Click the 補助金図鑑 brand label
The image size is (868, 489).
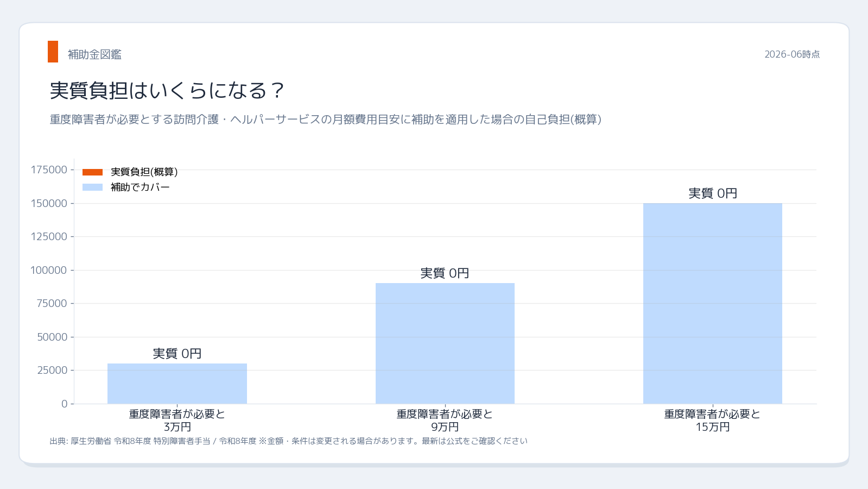point(94,54)
